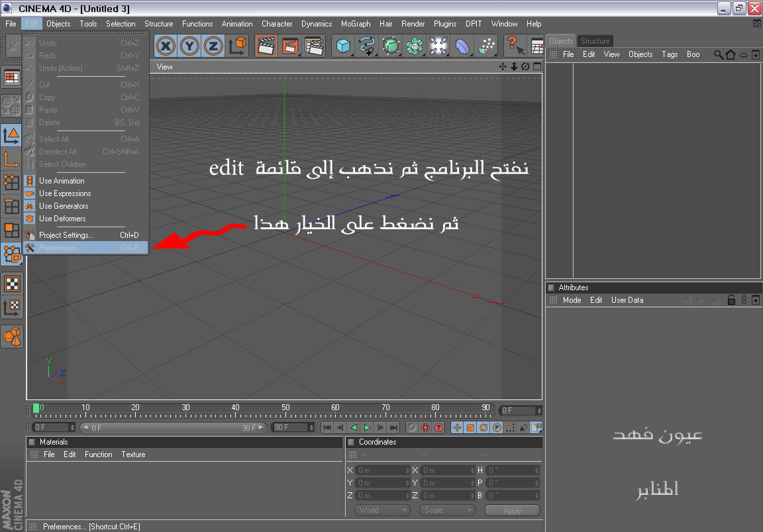Screen dimensions: 763x532
Task: Open the Objects menu in menu bar
Action: (x=58, y=24)
